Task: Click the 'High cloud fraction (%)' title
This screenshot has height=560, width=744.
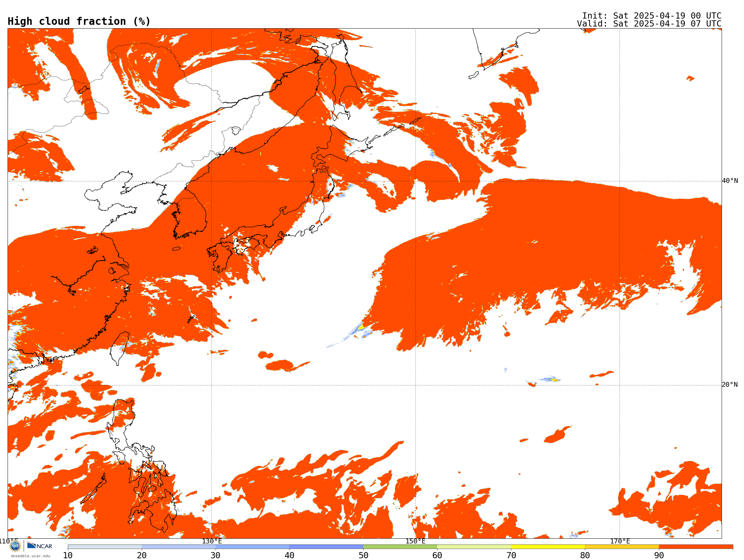Action: 79,21
